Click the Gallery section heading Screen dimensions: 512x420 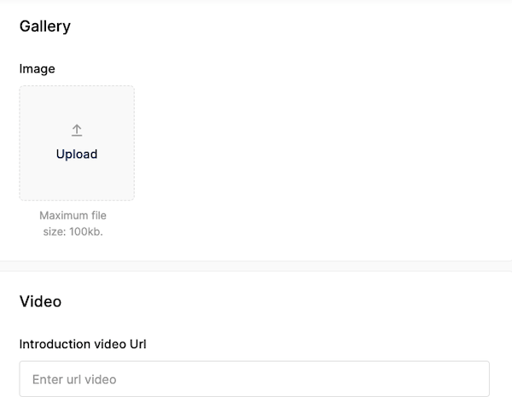pos(45,26)
